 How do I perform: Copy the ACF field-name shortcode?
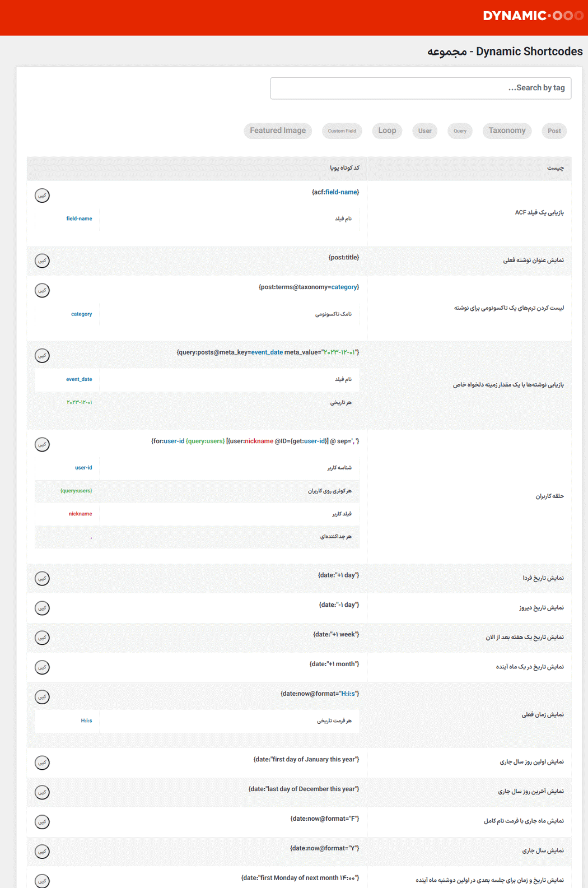pos(42,196)
